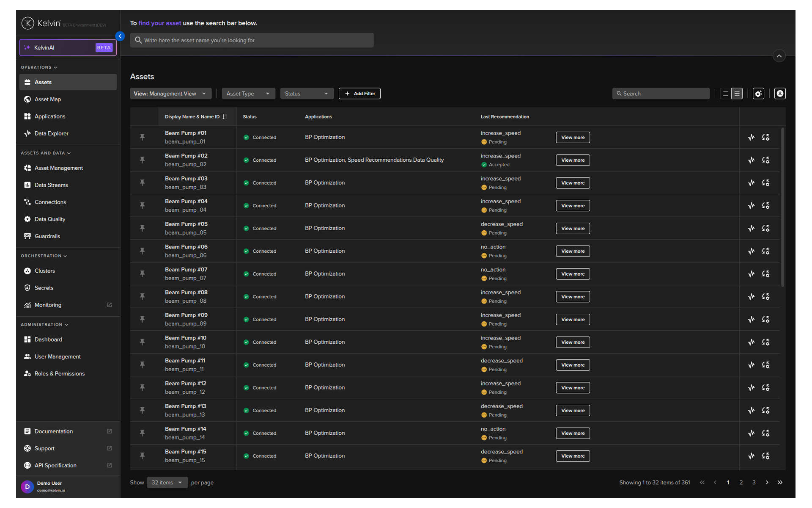
Task: Open table column settings gear
Action: click(758, 94)
